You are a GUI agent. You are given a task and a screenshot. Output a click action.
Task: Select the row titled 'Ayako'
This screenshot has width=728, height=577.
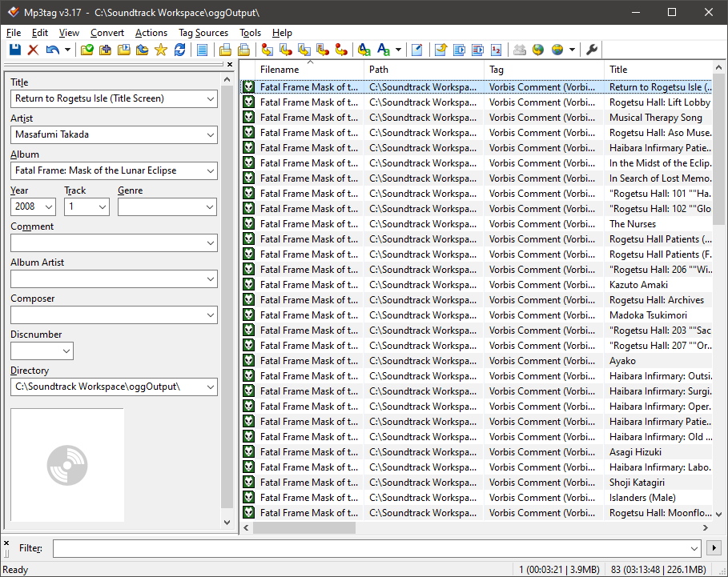477,361
